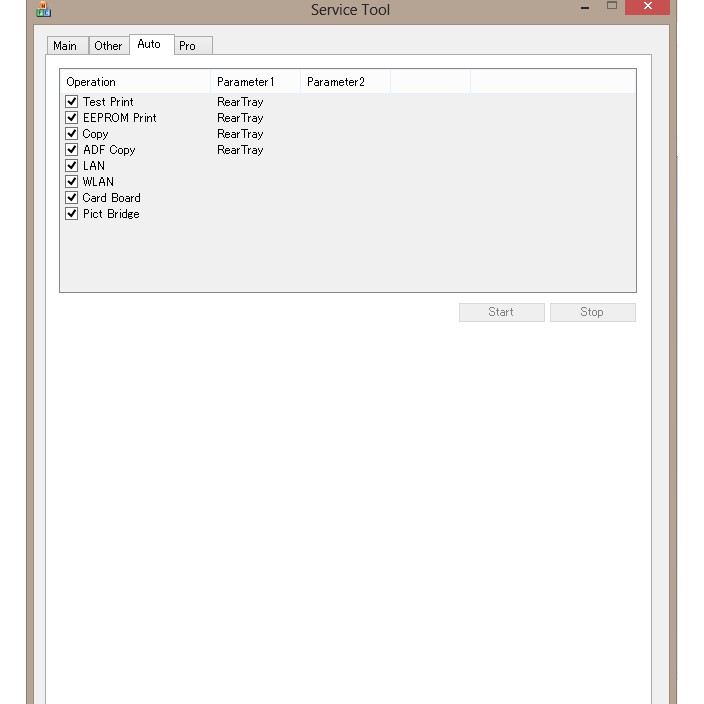
Task: Toggle the Pict Bridge checkbox
Action: (x=72, y=214)
